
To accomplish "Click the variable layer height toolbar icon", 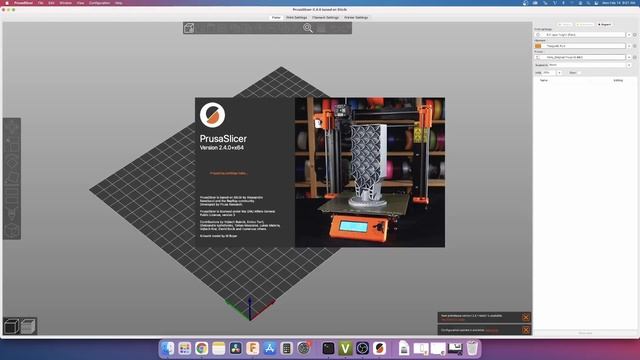I will [322, 28].
